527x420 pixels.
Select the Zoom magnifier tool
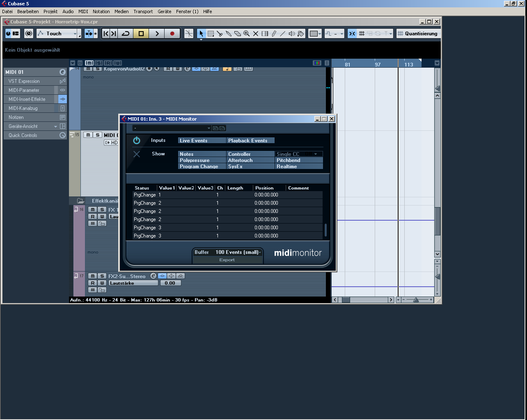[x=247, y=34]
